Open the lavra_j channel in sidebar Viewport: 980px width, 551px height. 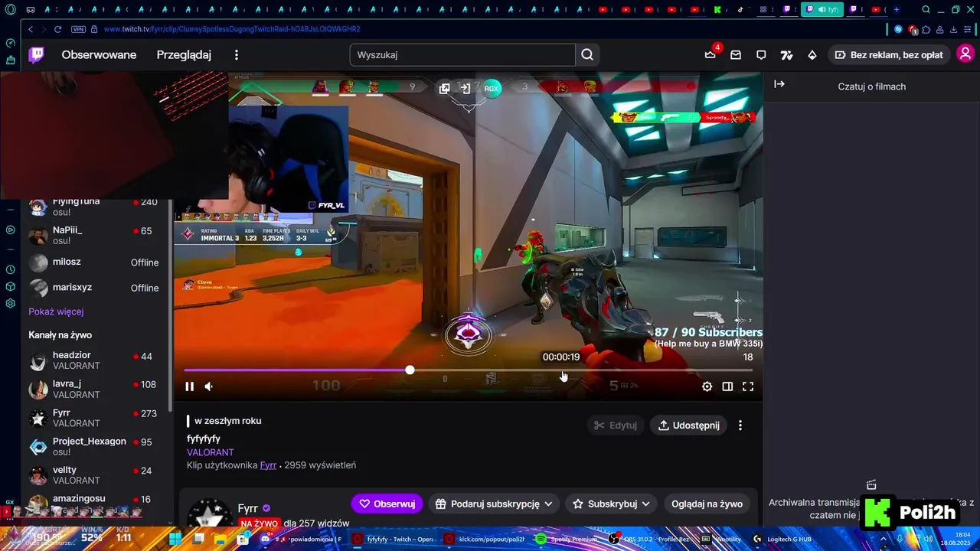click(x=93, y=389)
